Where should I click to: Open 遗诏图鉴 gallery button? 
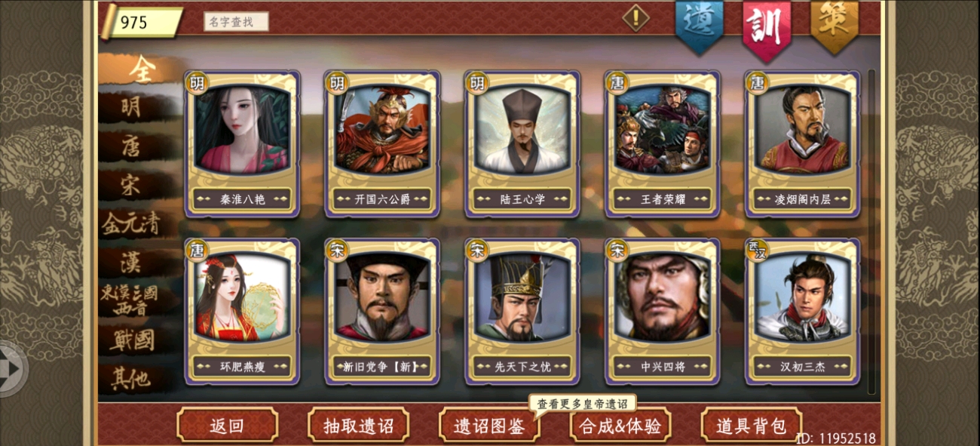pyautogui.click(x=489, y=426)
